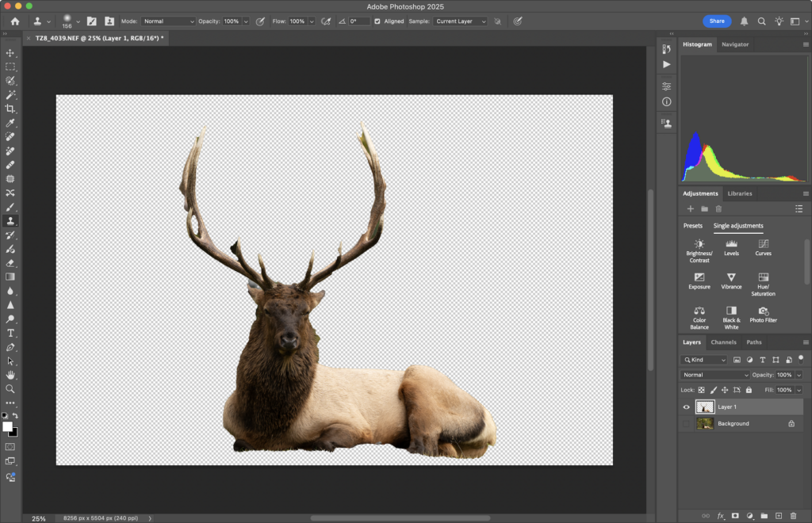Expand the Sample Current Layer dropdown

tap(460, 21)
